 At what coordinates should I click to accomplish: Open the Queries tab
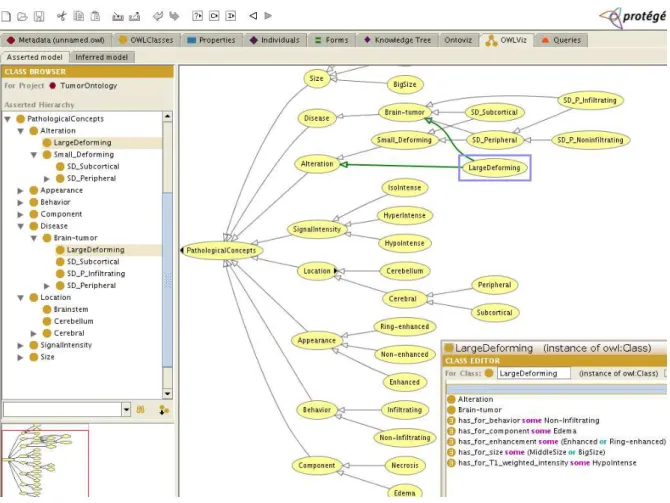pyautogui.click(x=561, y=40)
